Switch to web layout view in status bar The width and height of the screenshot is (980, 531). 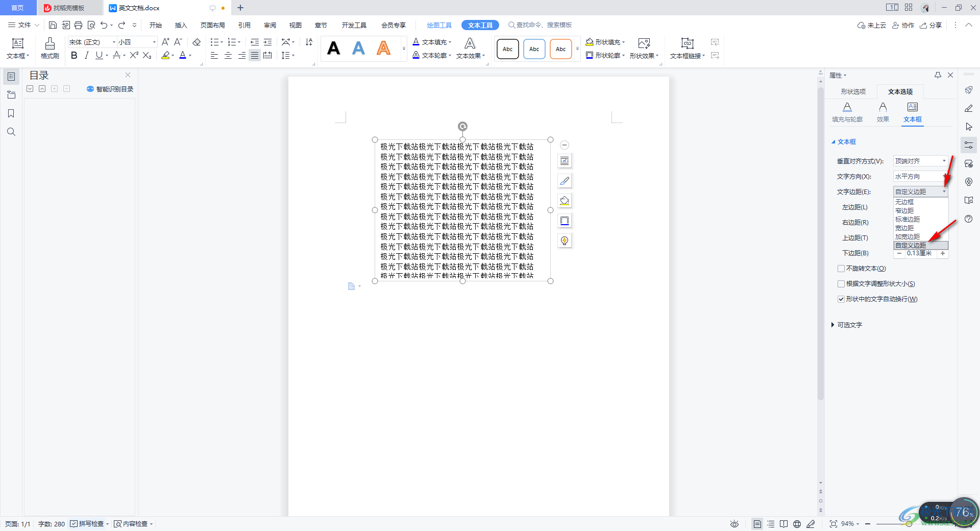[797, 524]
